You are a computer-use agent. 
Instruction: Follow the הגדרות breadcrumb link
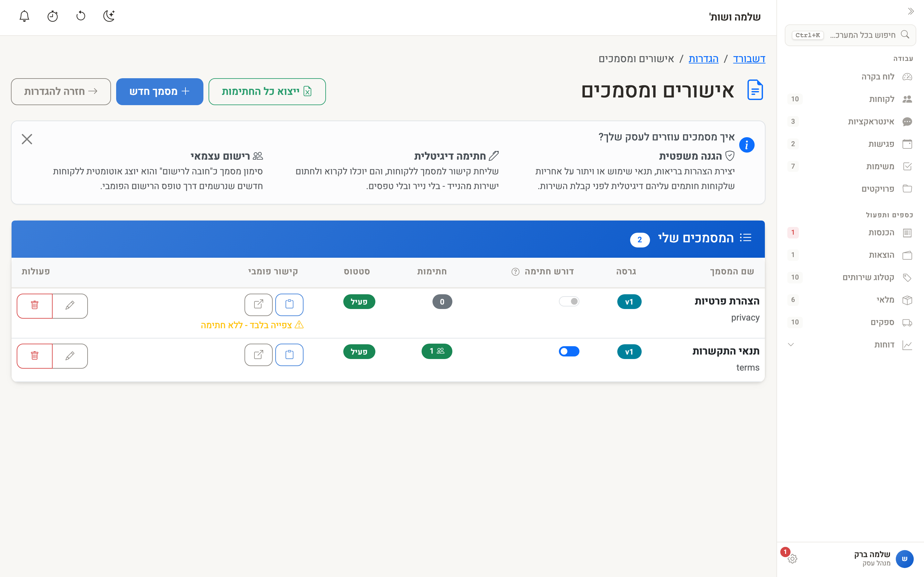coord(703,59)
